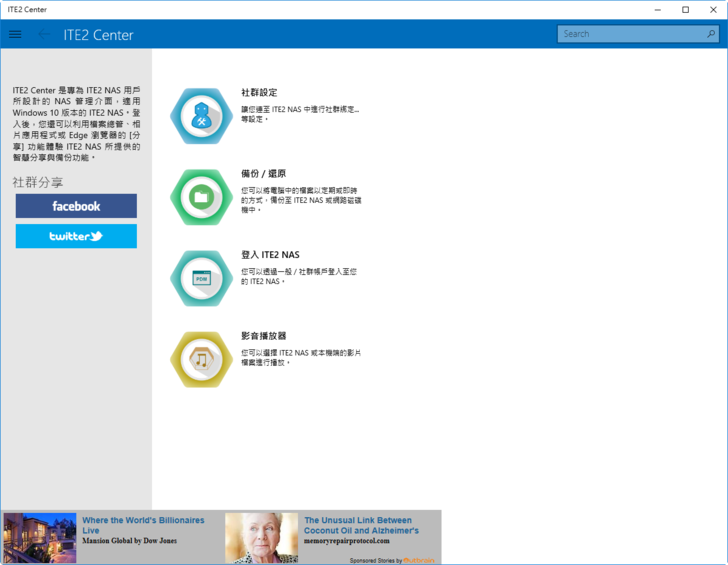This screenshot has width=728, height=565.
Task: Open the 備份 / 還原 green folder icon
Action: click(x=201, y=197)
